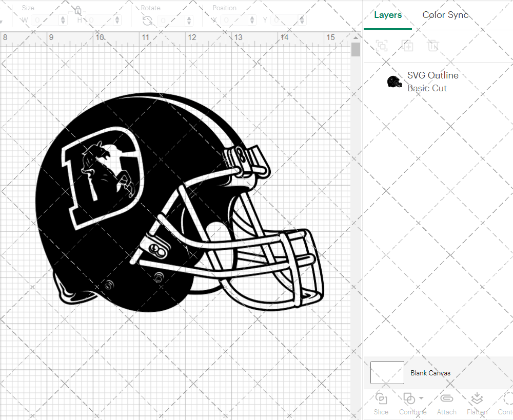Select the Layers tab

[388, 15]
